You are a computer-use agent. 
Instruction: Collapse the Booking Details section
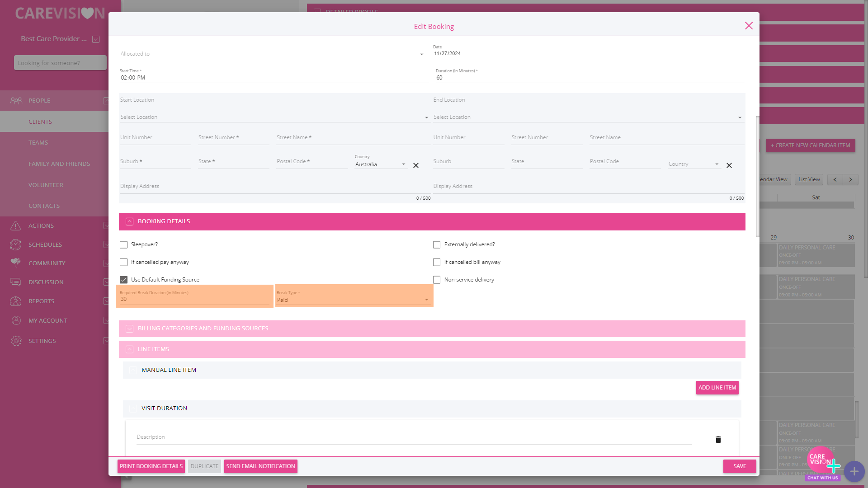tap(129, 221)
